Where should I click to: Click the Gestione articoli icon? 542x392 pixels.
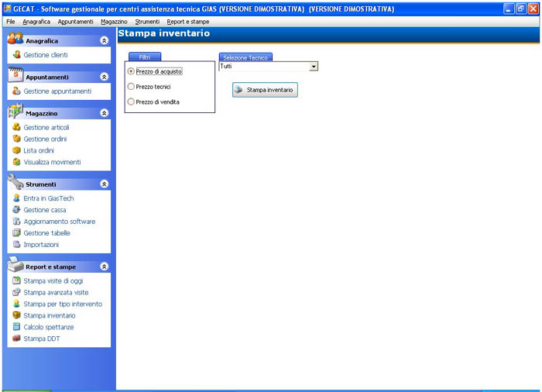[x=16, y=127]
